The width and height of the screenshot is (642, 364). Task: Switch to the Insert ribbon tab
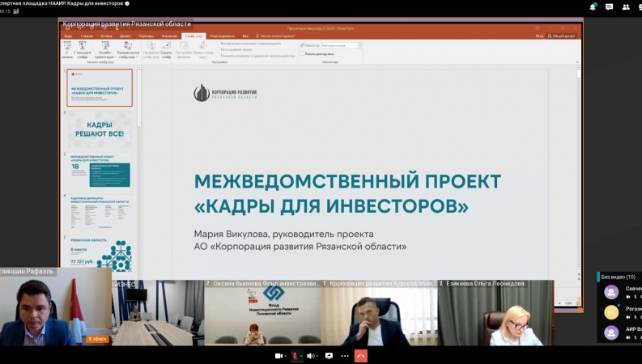[x=106, y=36]
